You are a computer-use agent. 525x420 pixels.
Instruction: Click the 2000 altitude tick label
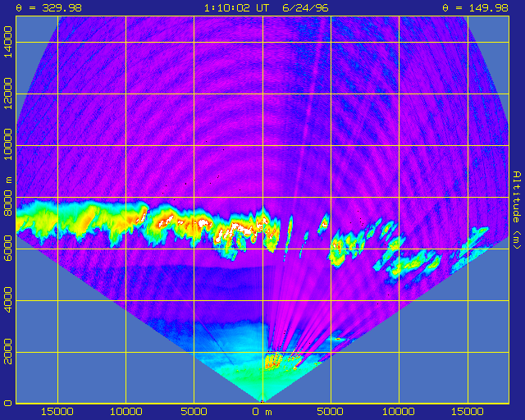[x=7, y=351]
